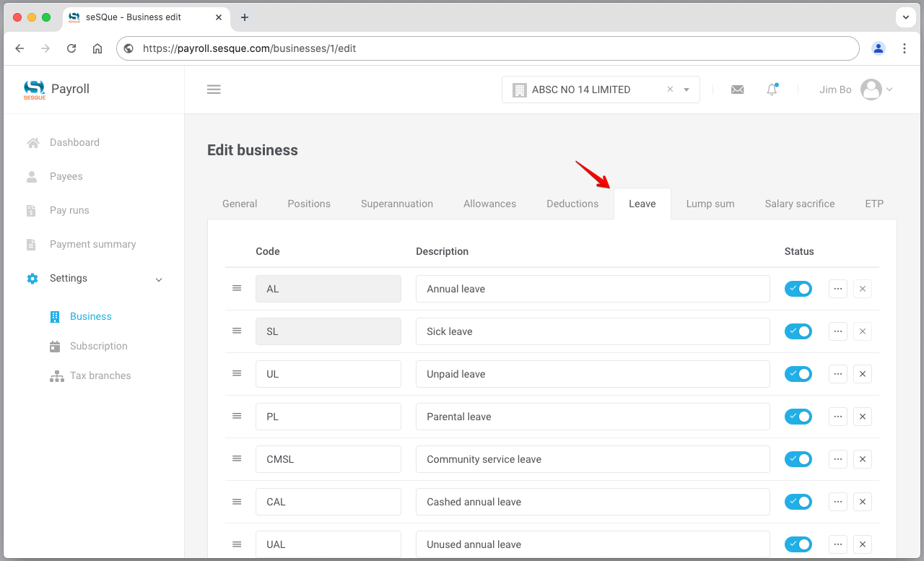Open the mail envelope icon
Screen dimensions: 924x561
737,90
